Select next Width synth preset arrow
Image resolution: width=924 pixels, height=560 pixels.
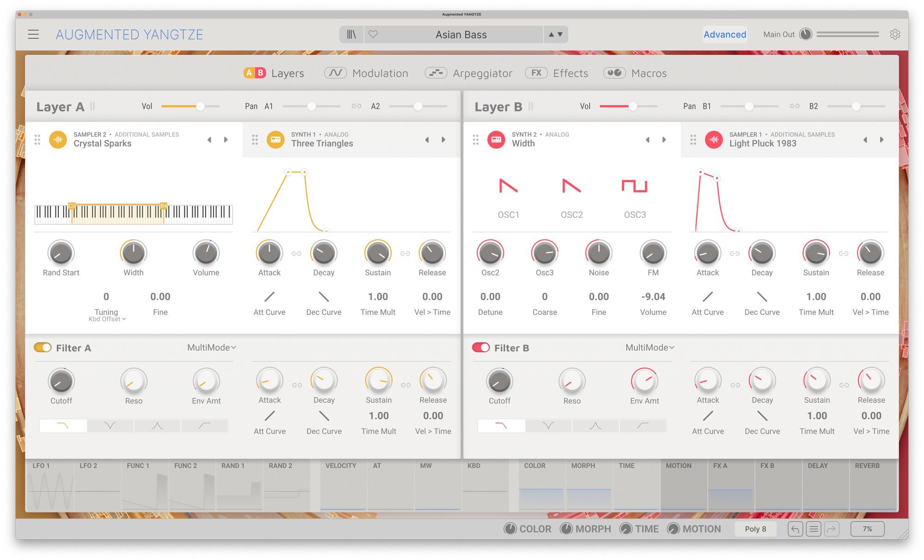pyautogui.click(x=664, y=139)
